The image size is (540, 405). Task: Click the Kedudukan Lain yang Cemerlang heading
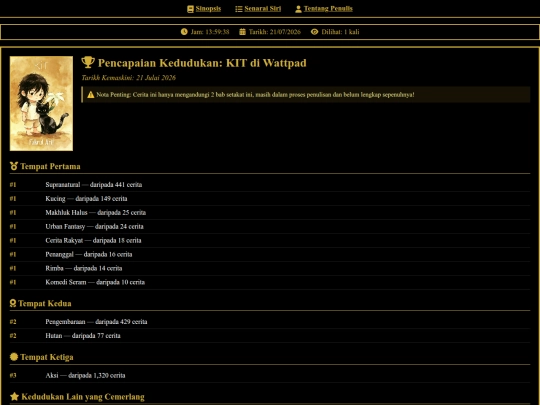coord(83,397)
